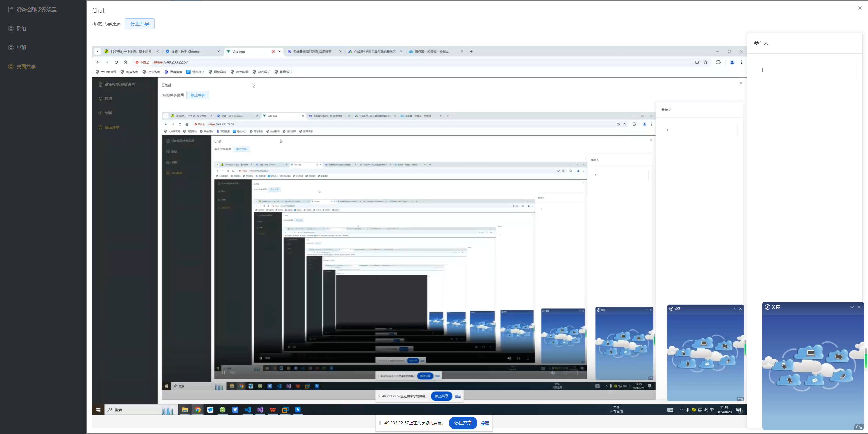Click the light-blue 停止共享 button beside dp的共享桌面
This screenshot has width=868, height=434.
pos(139,24)
